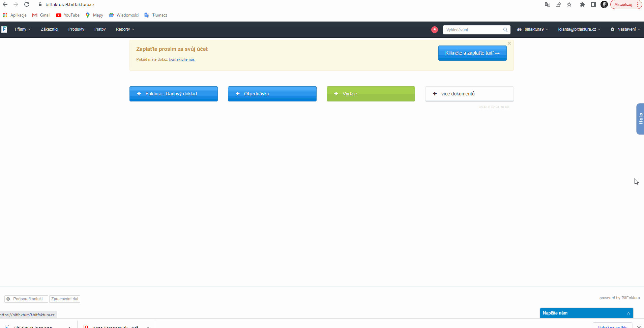Open the Gmail bookmark
The image size is (644, 328).
pyautogui.click(x=41, y=15)
